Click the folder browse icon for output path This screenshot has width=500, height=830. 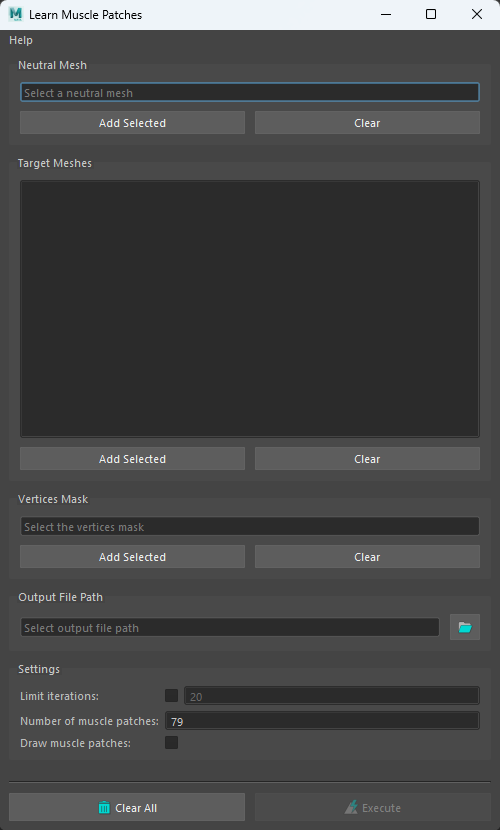pos(465,627)
